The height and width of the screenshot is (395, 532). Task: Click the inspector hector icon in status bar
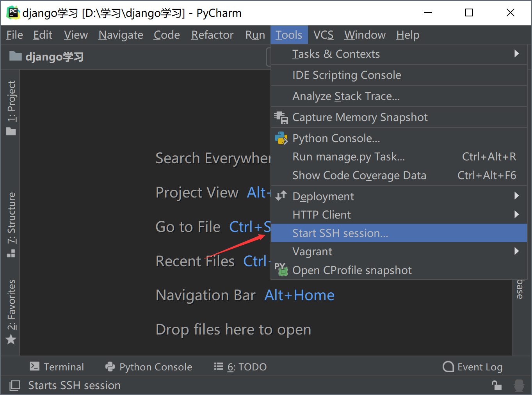[519, 386]
